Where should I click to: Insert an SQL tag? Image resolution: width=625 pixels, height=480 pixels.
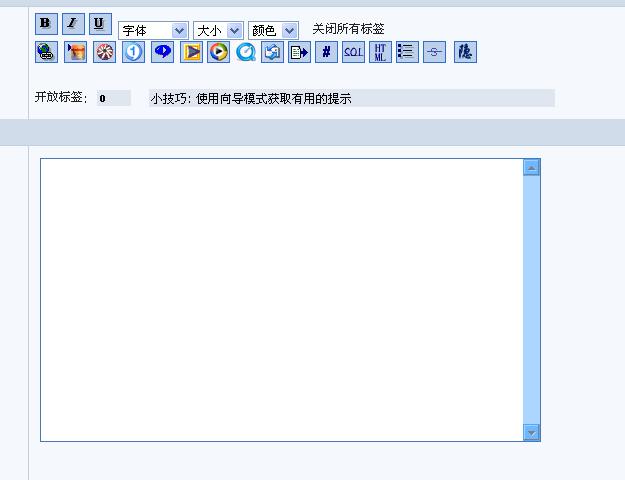pos(353,52)
